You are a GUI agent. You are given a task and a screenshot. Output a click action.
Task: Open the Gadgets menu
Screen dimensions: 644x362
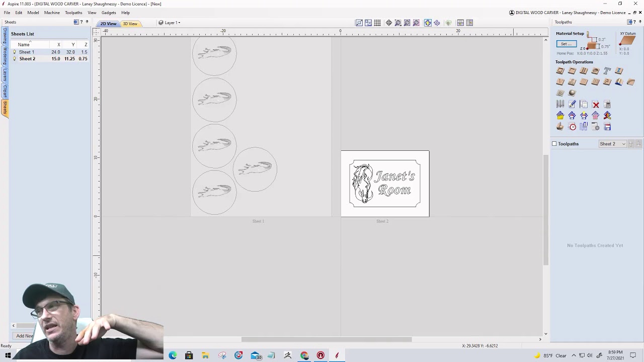coord(109,13)
